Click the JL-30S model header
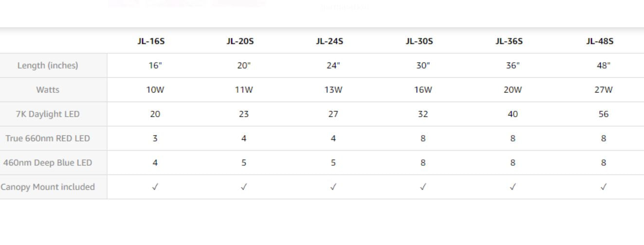Screen dimensions: 644x245 (419, 41)
